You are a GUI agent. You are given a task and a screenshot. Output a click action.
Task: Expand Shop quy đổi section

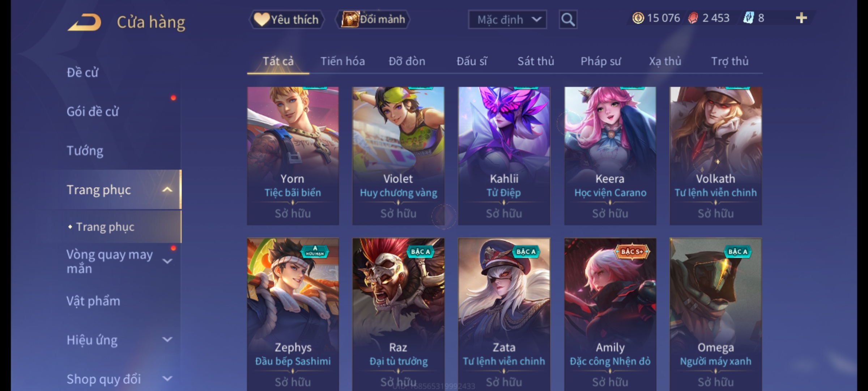tap(167, 379)
